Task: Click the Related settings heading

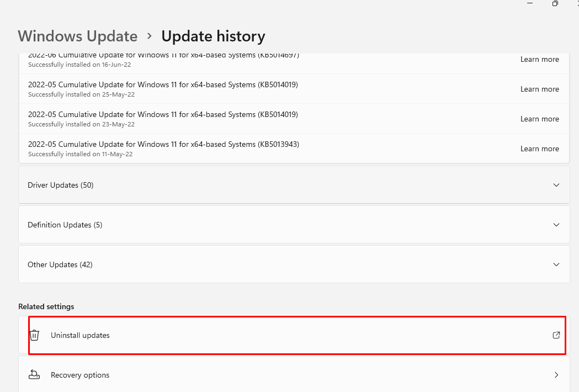Action: click(46, 306)
